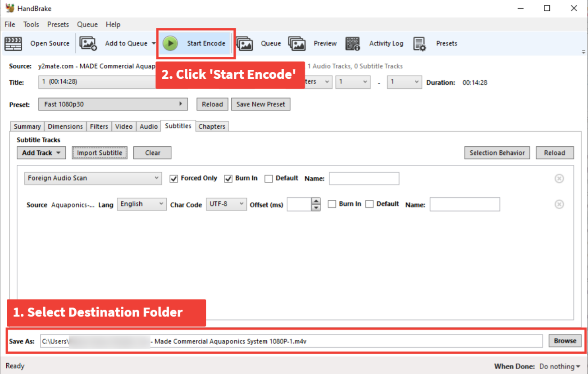Screen dimensions: 588x374
Task: Uncheck Forced Only for Foreign Audio Scan
Action: pyautogui.click(x=173, y=179)
